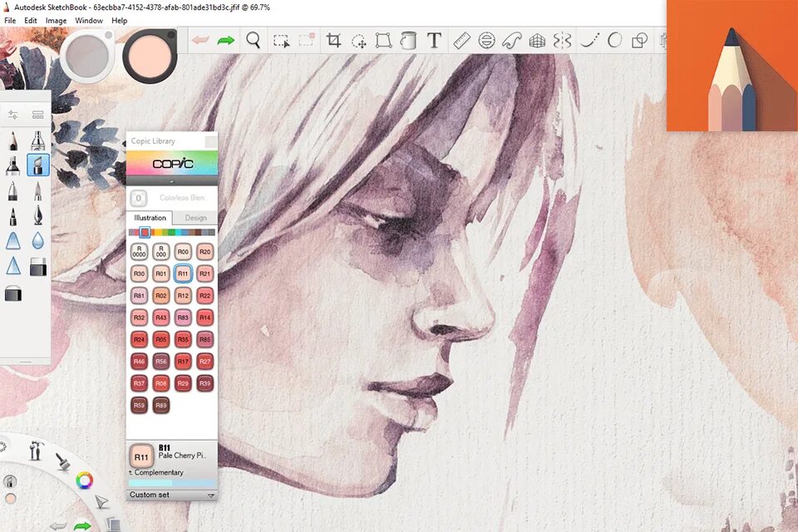Open Brush Properties sliders icon
Image resolution: width=798 pixels, height=532 pixels.
point(12,115)
